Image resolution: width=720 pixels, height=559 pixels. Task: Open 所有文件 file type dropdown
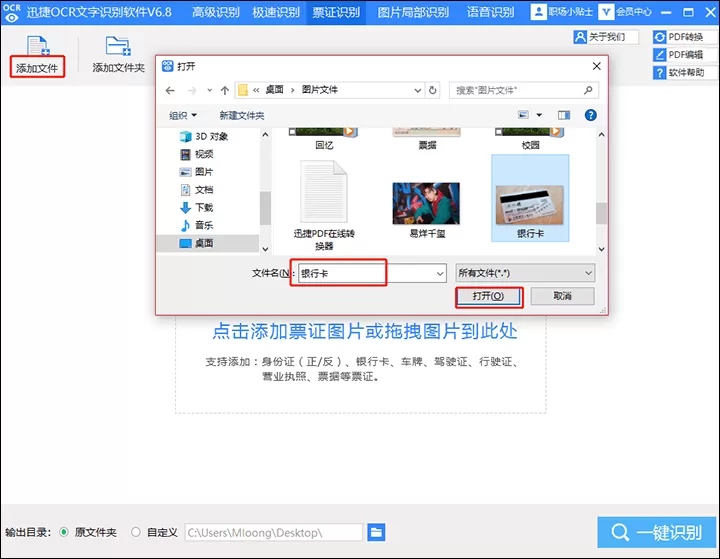(x=525, y=273)
